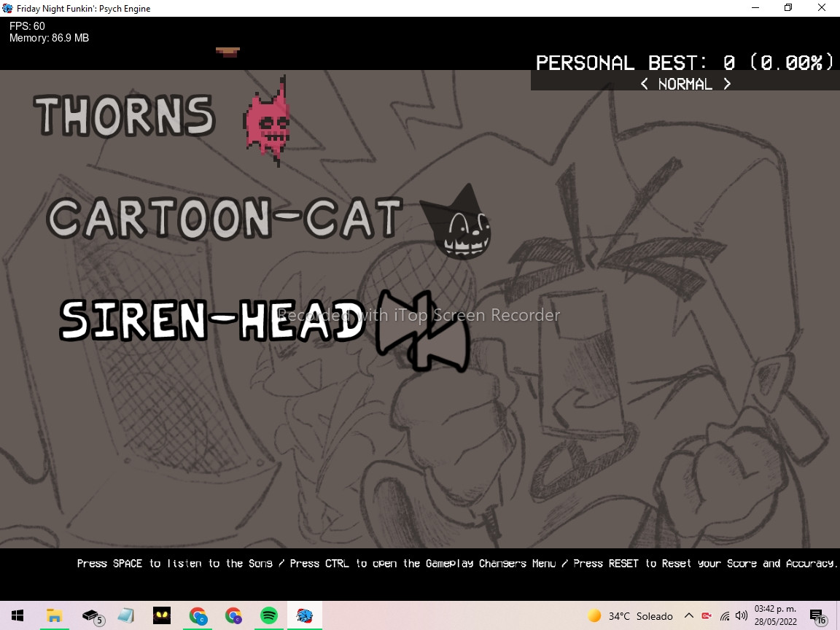This screenshot has height=630, width=840.
Task: Launch Google Chrome from the taskbar
Action: point(197,615)
